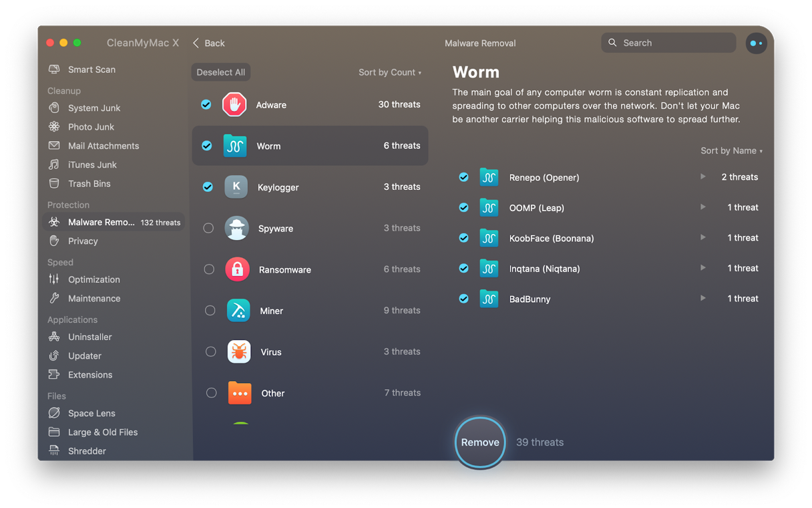Uncheck the Renepo (Opener) checkbox
Screen dimensions: 812x508
(x=463, y=177)
